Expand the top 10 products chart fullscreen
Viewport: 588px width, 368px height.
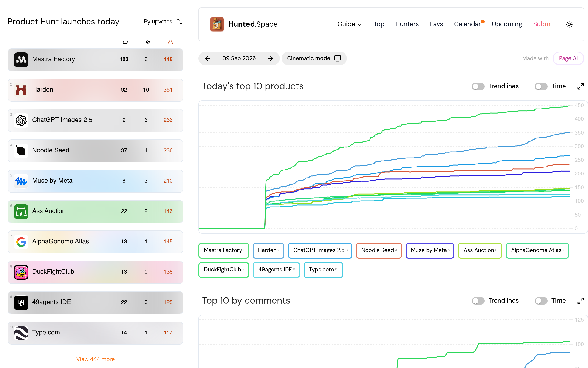pos(580,86)
